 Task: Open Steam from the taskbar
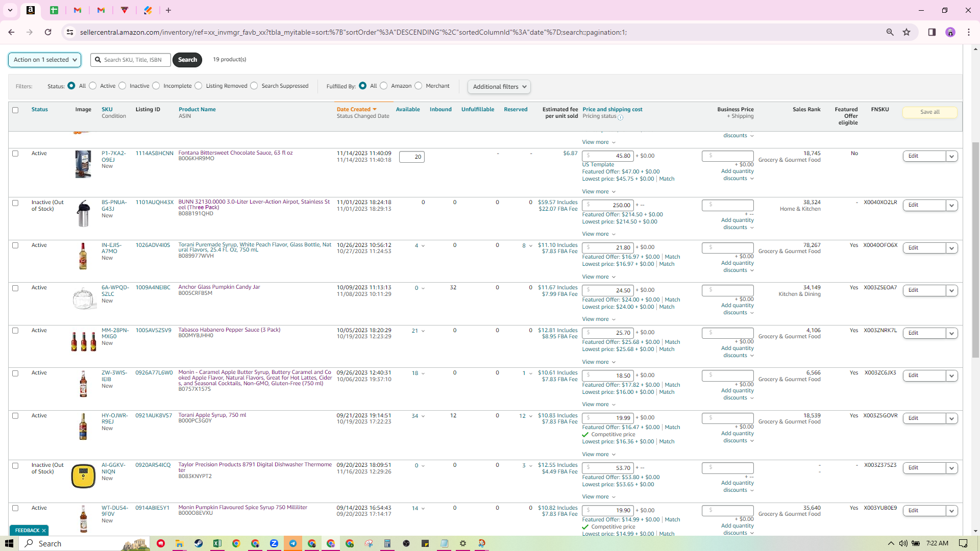198,543
